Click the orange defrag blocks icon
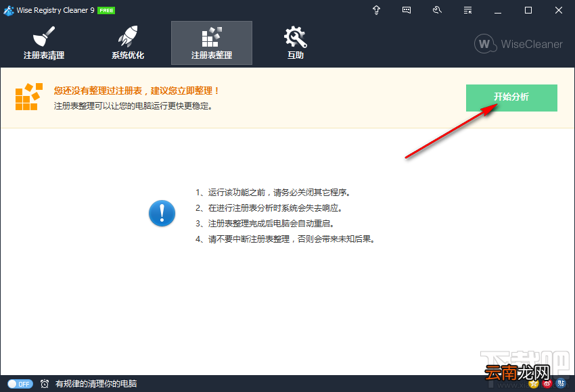 [x=29, y=97]
